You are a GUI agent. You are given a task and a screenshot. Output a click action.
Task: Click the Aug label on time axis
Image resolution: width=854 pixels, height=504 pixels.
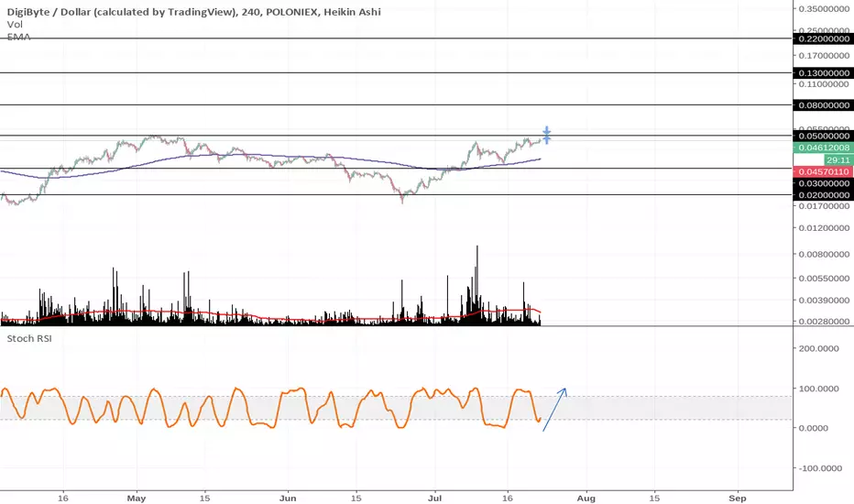click(x=586, y=498)
